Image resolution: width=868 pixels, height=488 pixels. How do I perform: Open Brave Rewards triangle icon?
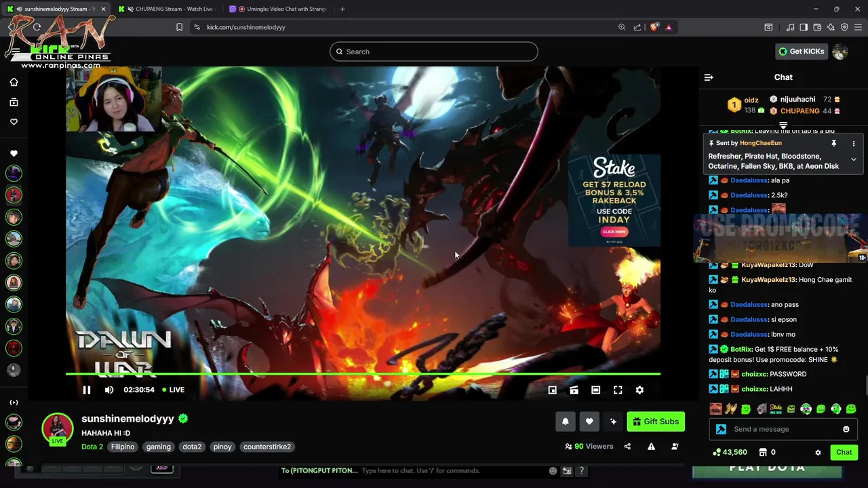point(669,27)
